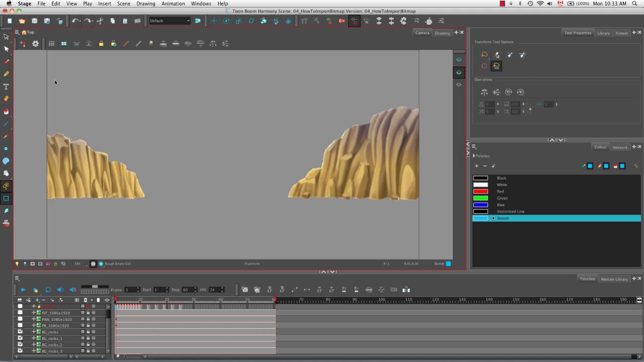Select the Transform tool in the tools toolbar
This screenshot has width=644, height=362.
pyautogui.click(x=6, y=37)
